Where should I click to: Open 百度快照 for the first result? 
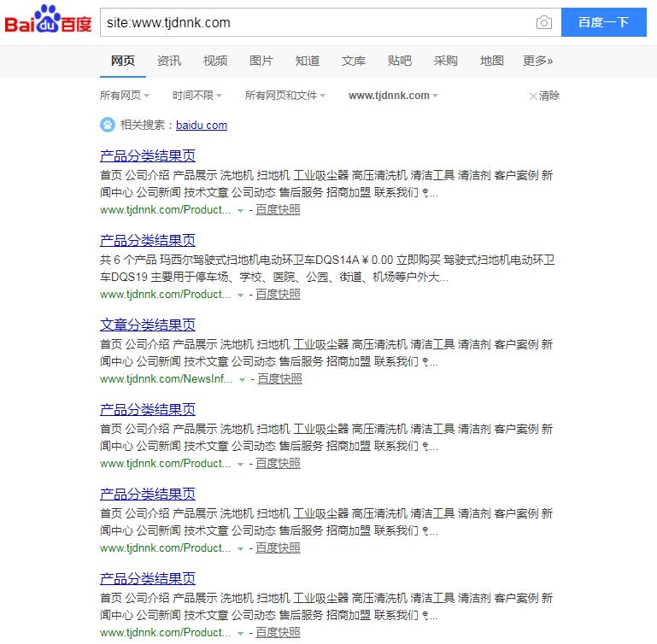278,209
